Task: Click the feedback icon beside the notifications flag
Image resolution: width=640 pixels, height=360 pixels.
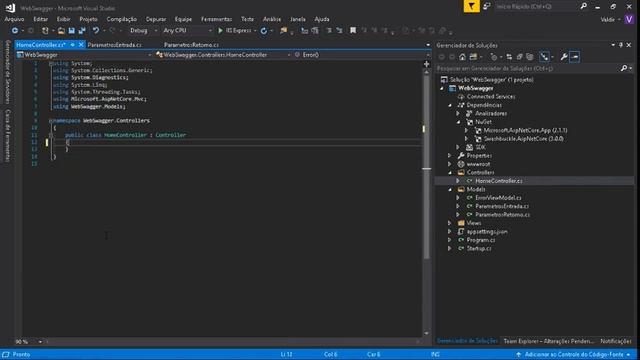Action: pyautogui.click(x=487, y=6)
